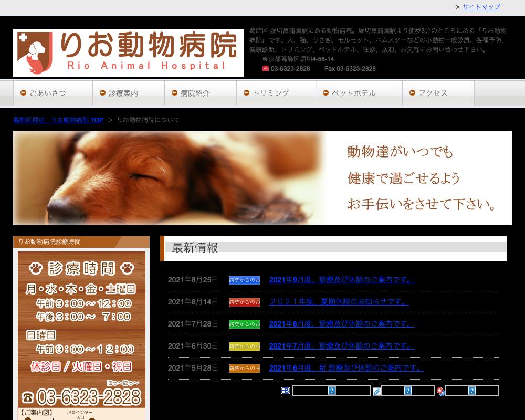
Task: Click the sleeping dog banner image
Action: (157, 177)
